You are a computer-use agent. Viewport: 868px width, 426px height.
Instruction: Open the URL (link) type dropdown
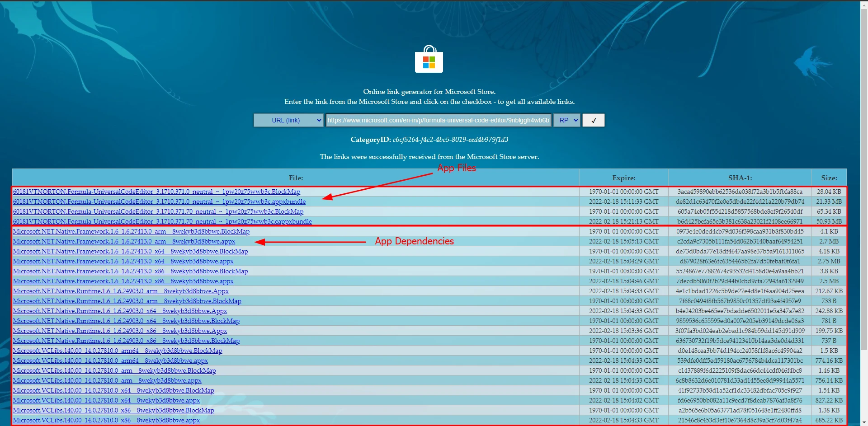point(288,120)
